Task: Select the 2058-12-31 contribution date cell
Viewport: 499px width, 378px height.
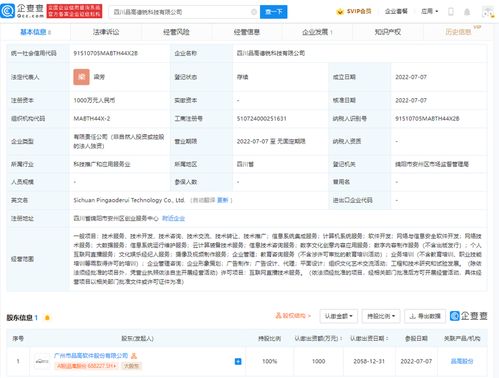Action: 369,361
